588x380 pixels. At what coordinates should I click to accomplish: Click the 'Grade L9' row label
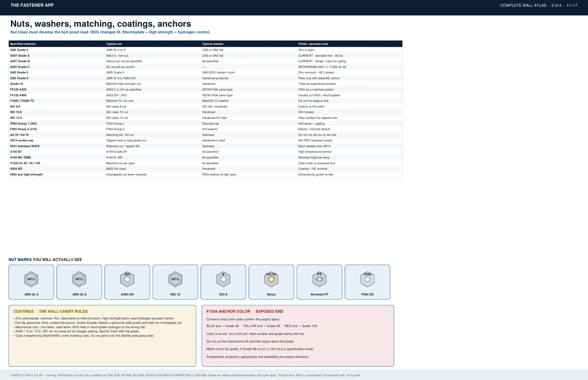coord(17,84)
